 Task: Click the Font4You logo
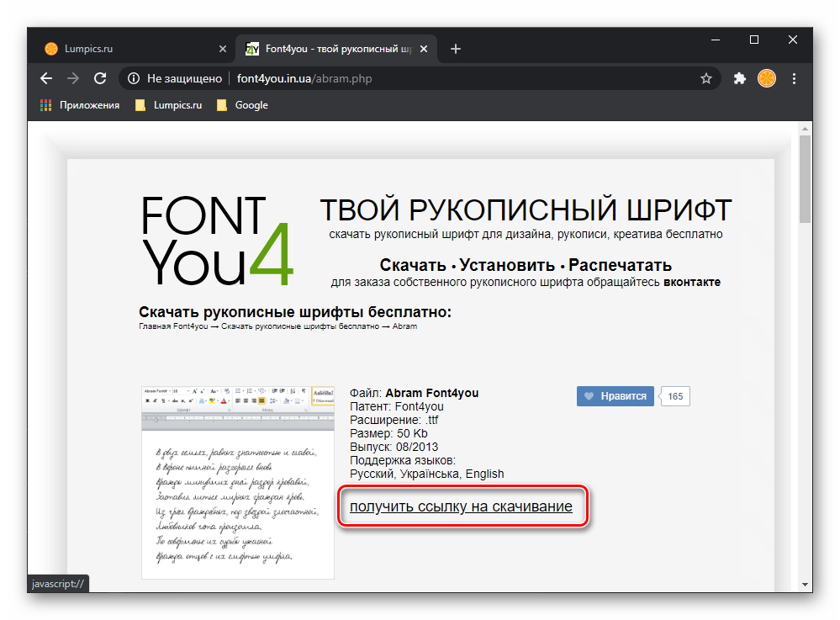coord(217,241)
